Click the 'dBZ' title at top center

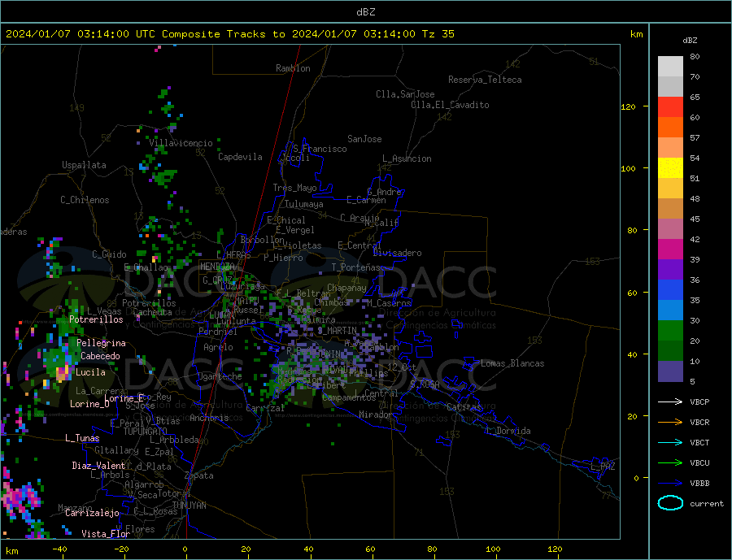pyautogui.click(x=365, y=12)
